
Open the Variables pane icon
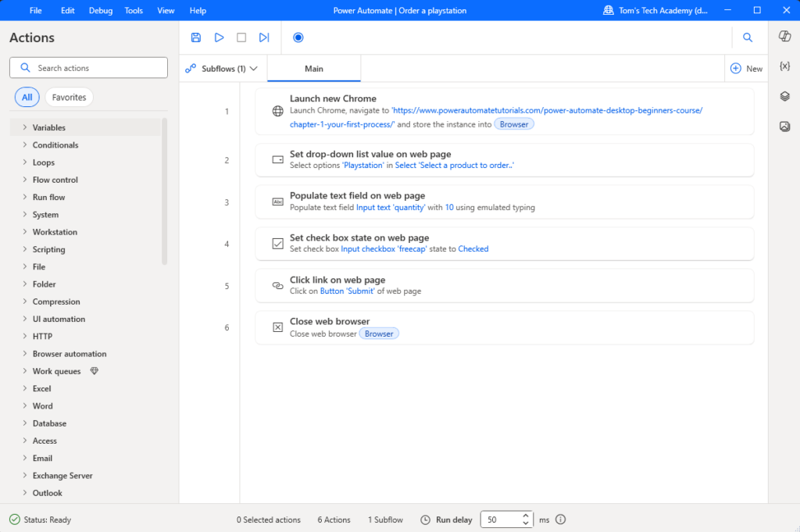[x=784, y=66]
